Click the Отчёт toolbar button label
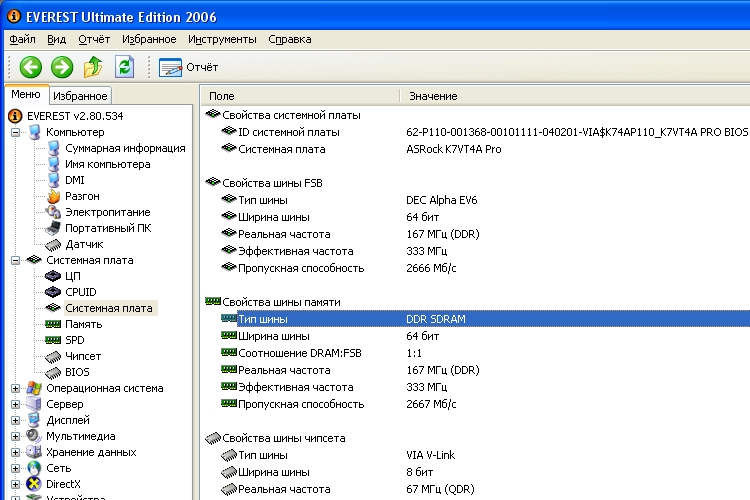 (x=202, y=67)
